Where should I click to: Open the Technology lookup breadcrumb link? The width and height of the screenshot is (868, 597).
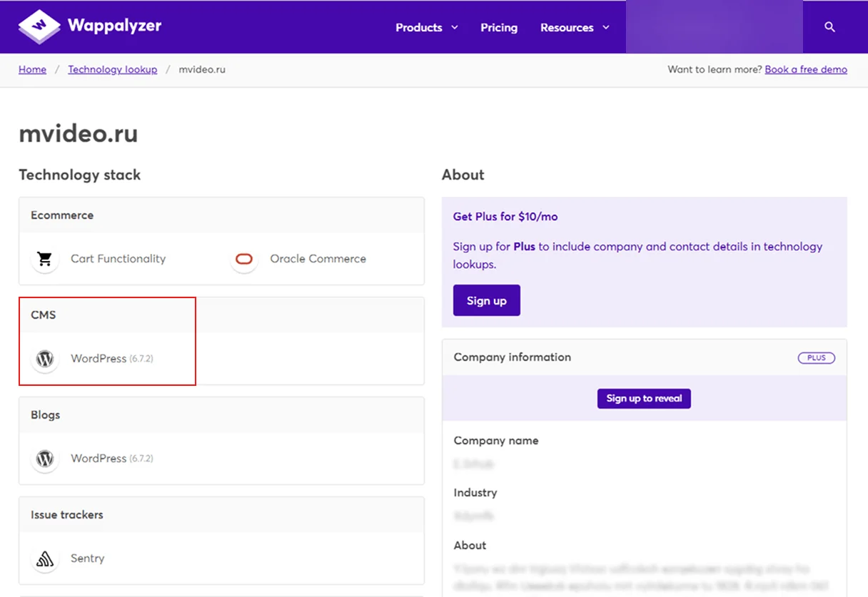click(x=113, y=70)
